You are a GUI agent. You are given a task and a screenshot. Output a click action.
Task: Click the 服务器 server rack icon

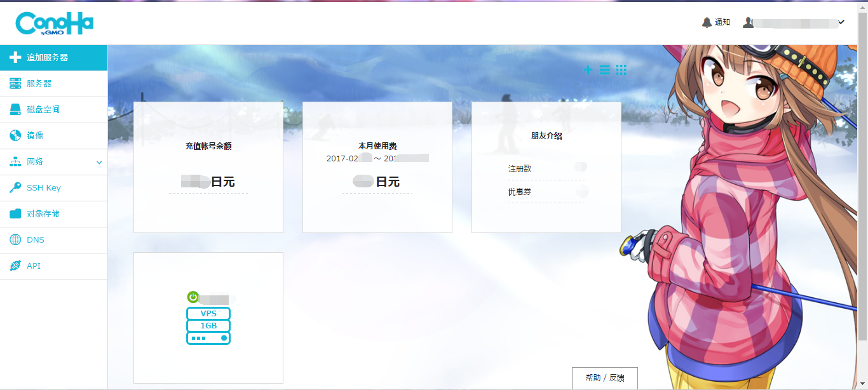point(15,84)
